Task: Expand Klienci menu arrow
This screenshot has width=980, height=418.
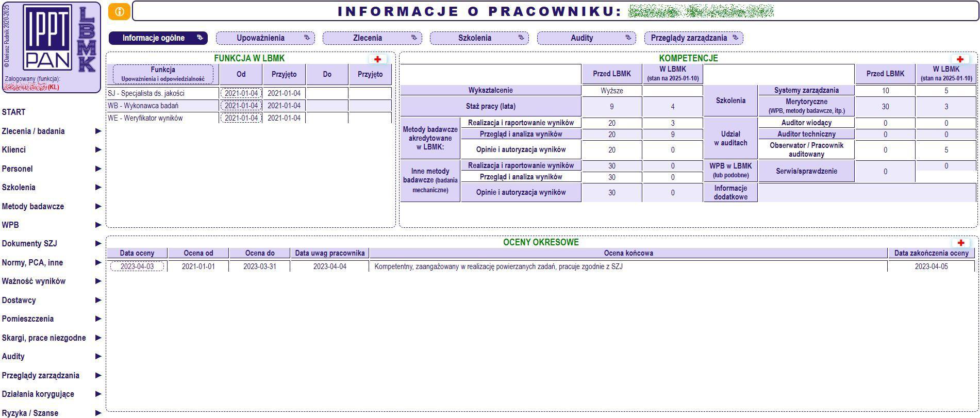Action: tap(98, 150)
